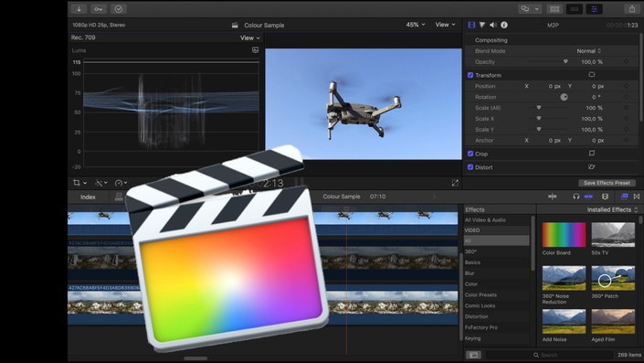
Task: Select the FxFactory Pro category
Action: 497,327
